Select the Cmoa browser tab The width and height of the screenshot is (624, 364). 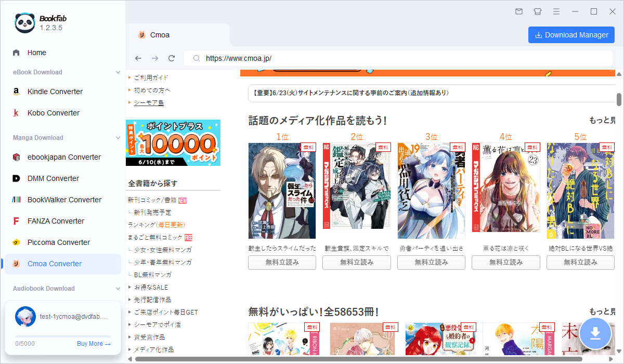(x=178, y=35)
